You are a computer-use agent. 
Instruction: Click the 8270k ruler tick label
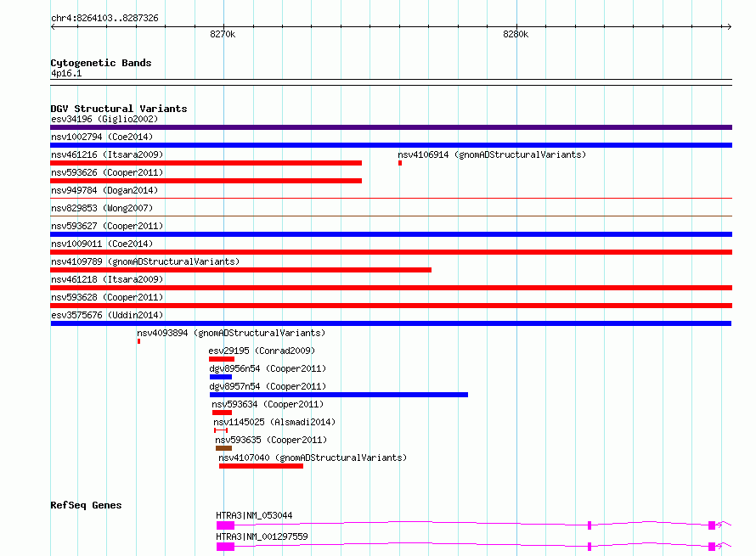click(223, 34)
